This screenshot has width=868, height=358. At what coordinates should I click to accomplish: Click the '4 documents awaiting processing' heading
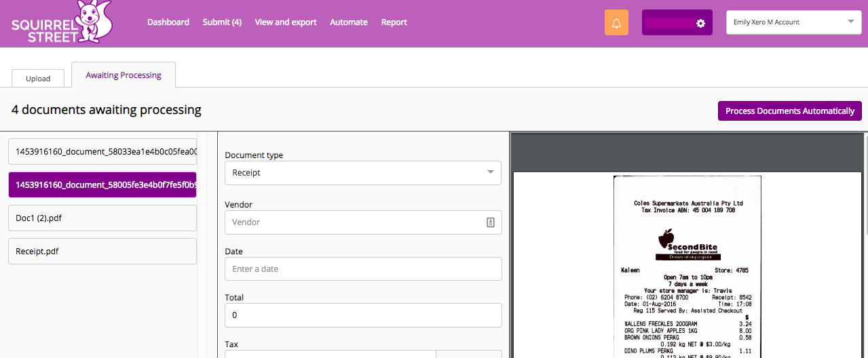pos(107,109)
